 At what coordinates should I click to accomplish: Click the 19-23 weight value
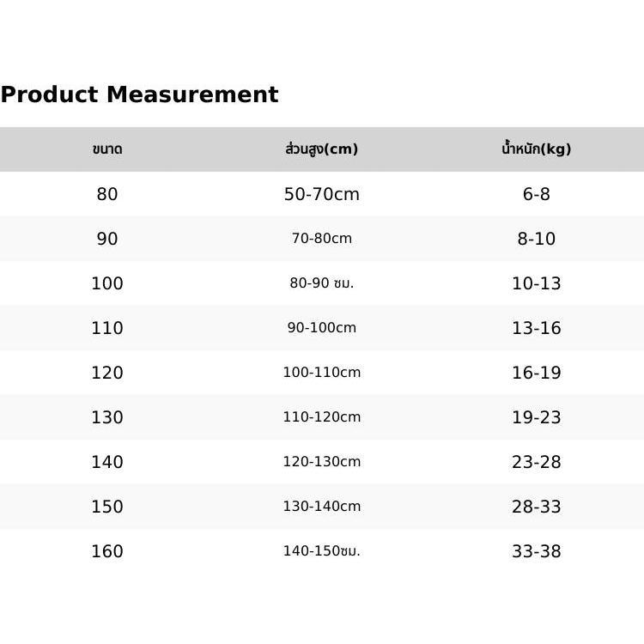pyautogui.click(x=536, y=417)
